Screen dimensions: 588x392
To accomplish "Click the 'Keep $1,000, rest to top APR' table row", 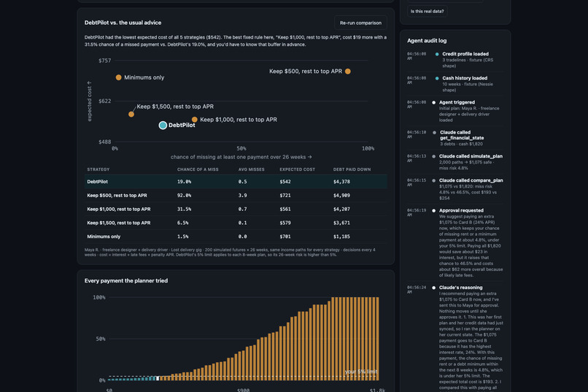I will point(236,209).
